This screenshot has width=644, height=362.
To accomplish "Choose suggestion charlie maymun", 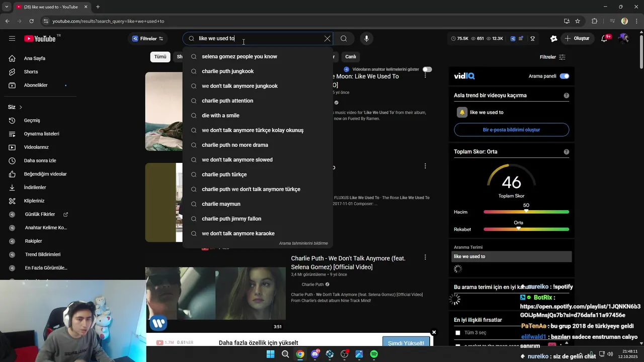I will 258,204.
